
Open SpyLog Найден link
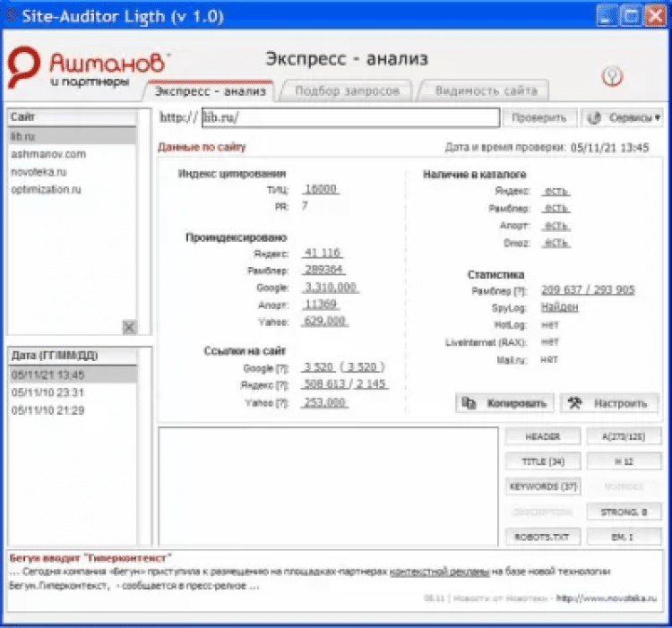(x=560, y=307)
